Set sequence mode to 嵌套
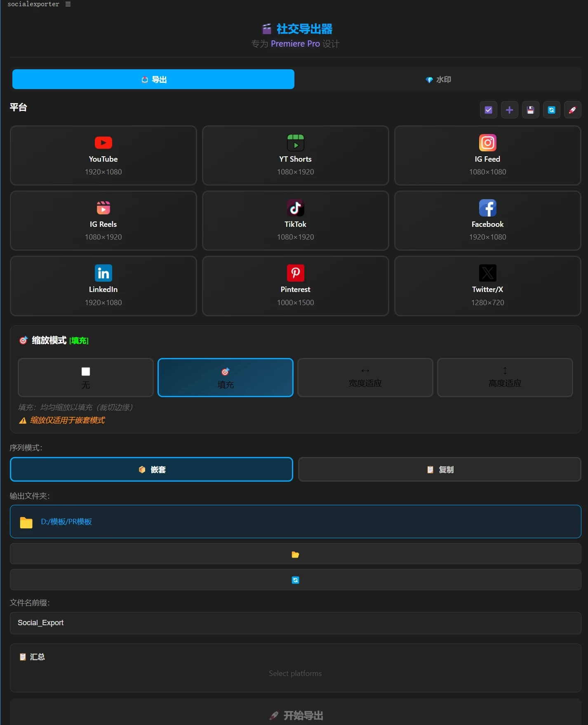 [x=151, y=469]
